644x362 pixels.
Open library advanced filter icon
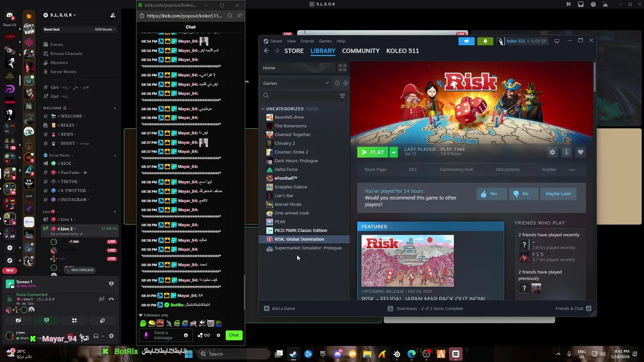click(342, 96)
